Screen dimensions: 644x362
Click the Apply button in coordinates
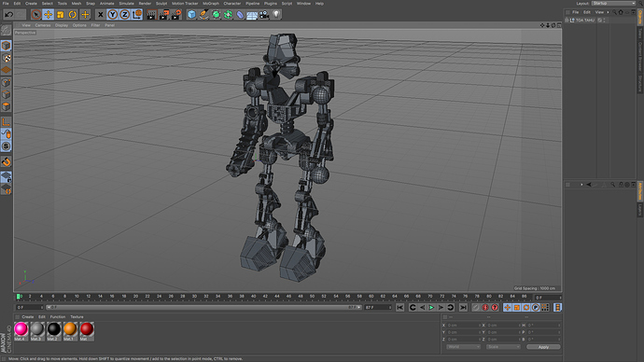(543, 347)
